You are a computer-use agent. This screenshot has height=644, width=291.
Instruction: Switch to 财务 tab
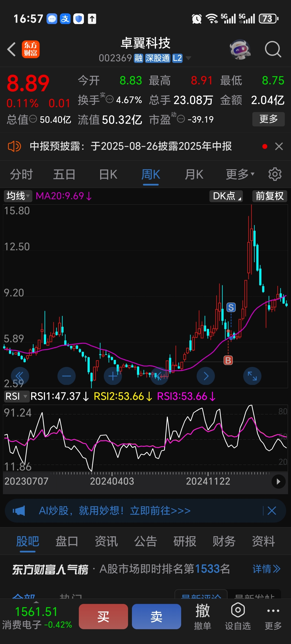[224, 542]
